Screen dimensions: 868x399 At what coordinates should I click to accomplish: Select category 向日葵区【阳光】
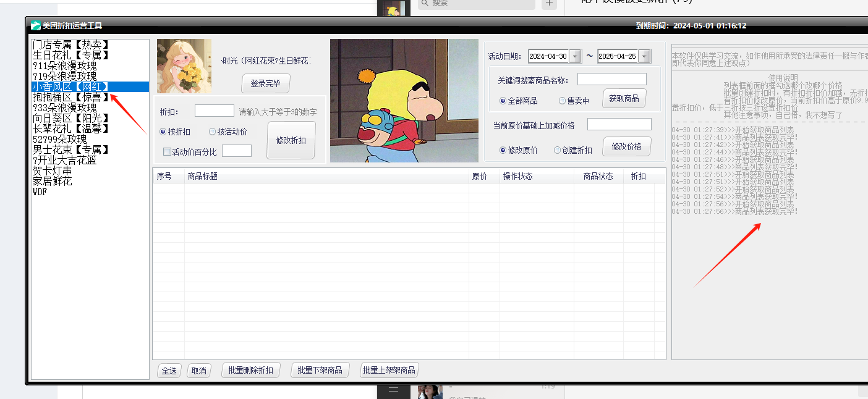(x=90, y=118)
